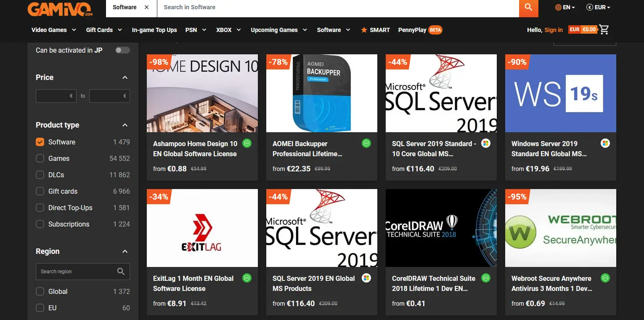The image size is (644, 320).
Task: Click the CorelDRAW Technical Suite image
Action: [x=441, y=228]
